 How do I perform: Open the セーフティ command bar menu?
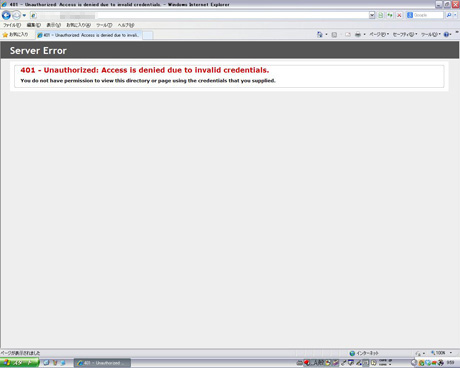coord(405,34)
